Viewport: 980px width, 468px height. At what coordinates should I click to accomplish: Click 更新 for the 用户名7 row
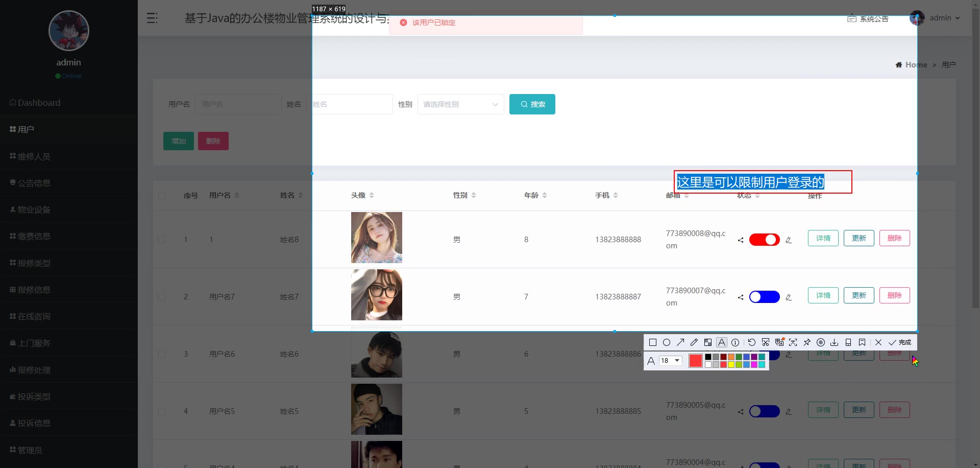(859, 295)
